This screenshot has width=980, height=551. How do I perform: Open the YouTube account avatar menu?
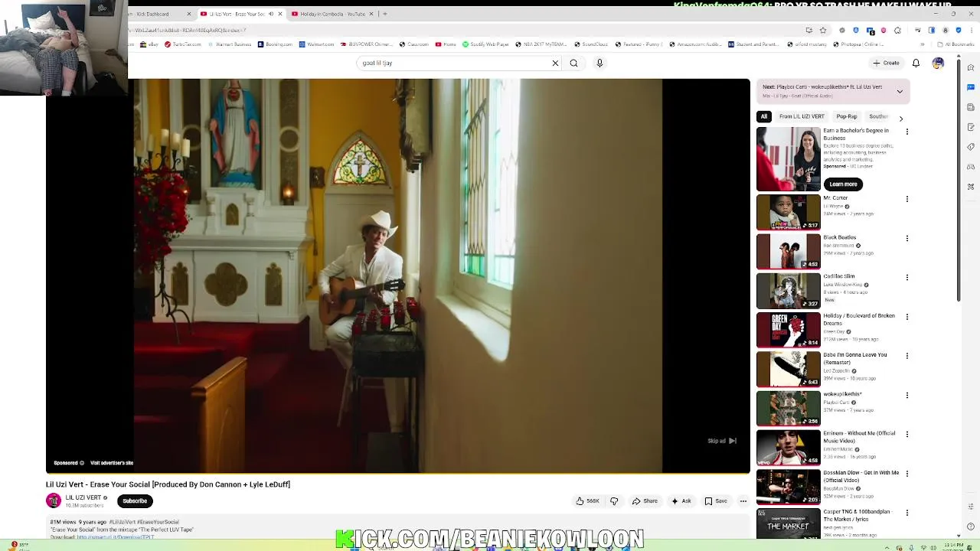click(x=938, y=63)
